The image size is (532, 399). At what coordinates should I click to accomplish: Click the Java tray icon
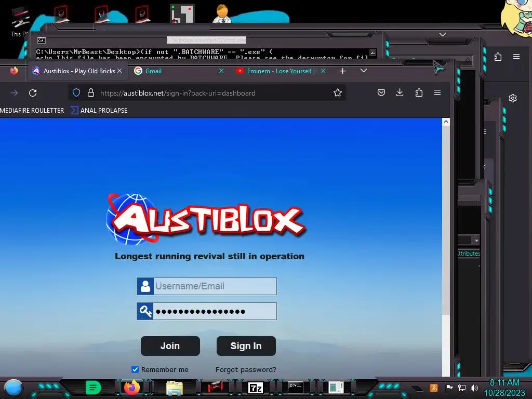click(433, 388)
